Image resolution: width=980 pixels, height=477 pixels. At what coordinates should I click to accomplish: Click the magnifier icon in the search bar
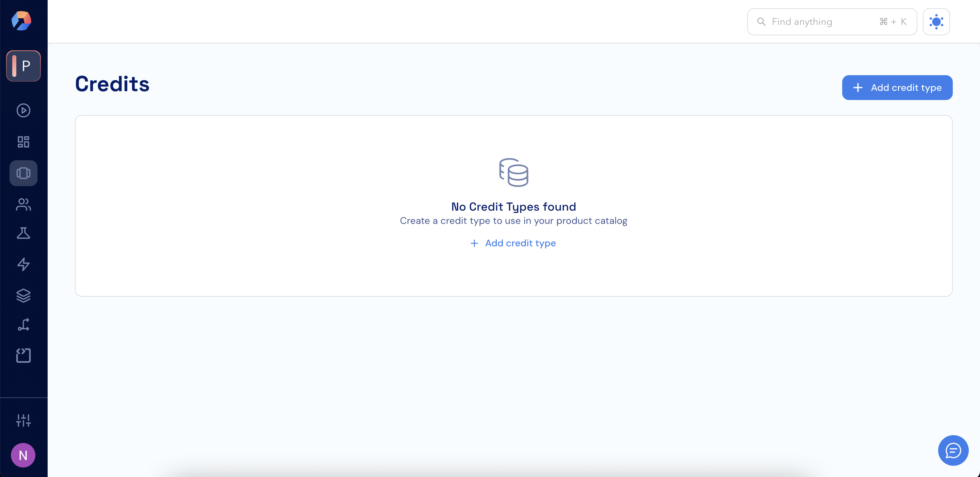pos(761,22)
